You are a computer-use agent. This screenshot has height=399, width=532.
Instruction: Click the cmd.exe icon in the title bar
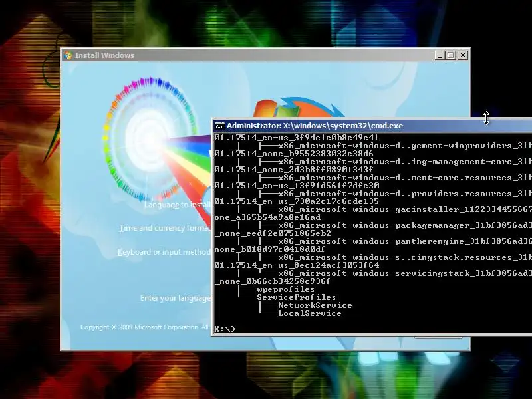point(219,126)
